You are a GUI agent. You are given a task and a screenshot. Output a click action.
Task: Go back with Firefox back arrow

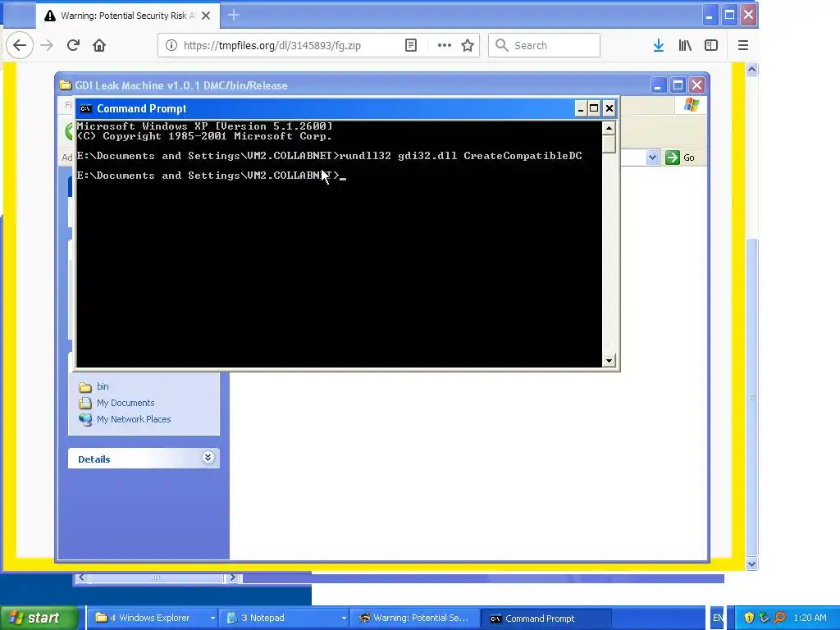[x=20, y=46]
